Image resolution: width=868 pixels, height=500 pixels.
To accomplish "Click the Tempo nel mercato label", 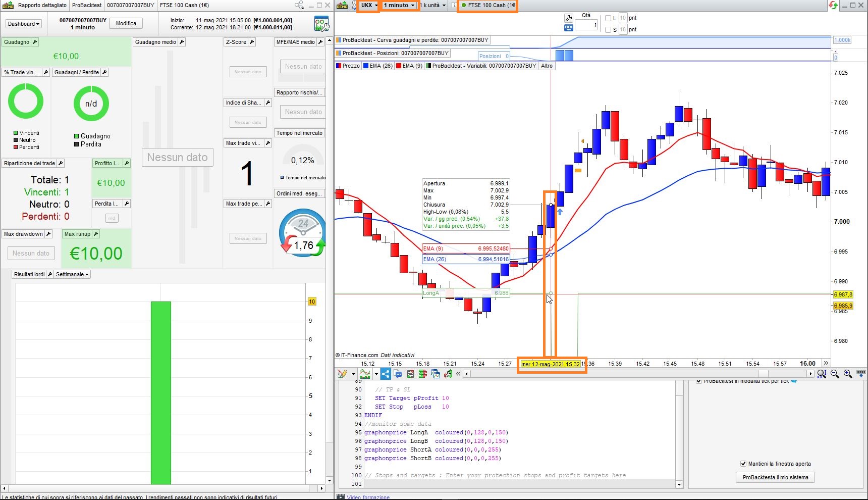I will tap(299, 133).
